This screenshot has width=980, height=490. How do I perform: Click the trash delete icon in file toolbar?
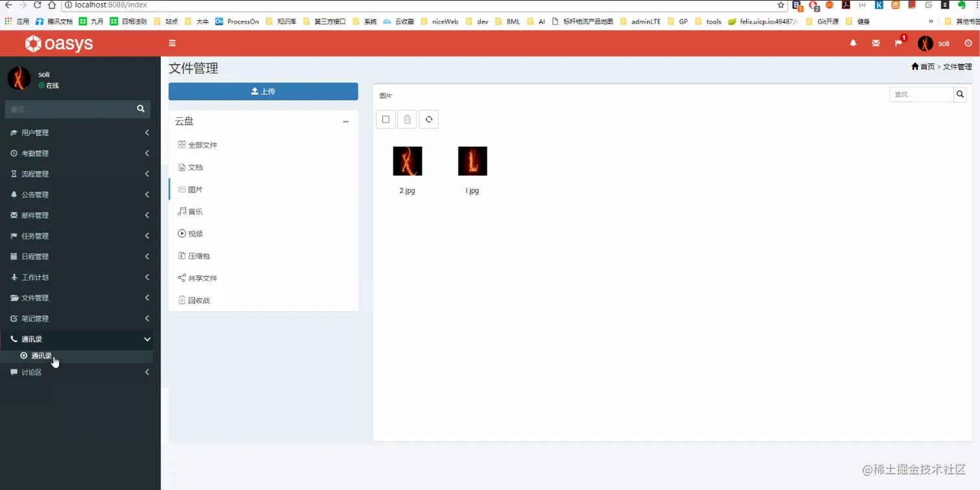tap(407, 119)
